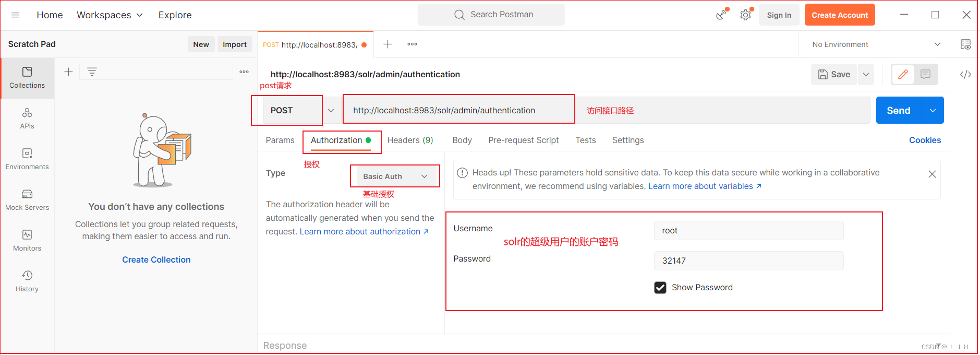Switch to the Params tab
Image resolution: width=980 pixels, height=355 pixels.
coord(280,140)
